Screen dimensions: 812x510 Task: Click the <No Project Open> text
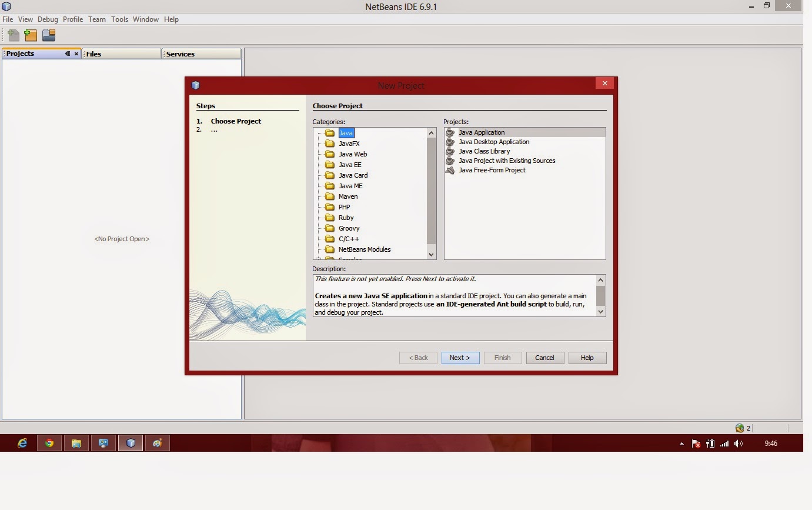(122, 239)
